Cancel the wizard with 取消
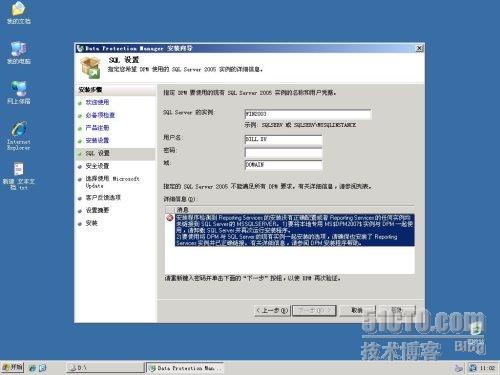The image size is (500, 375). (357, 311)
